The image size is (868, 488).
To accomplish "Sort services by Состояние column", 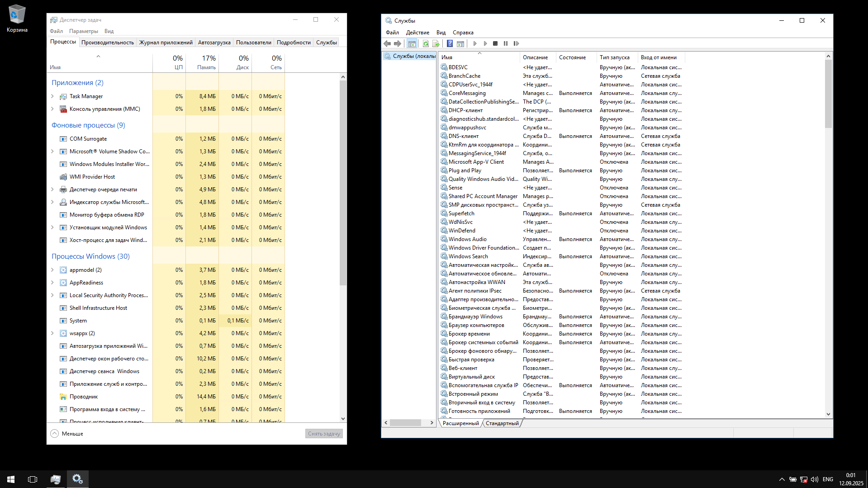I will 576,57.
